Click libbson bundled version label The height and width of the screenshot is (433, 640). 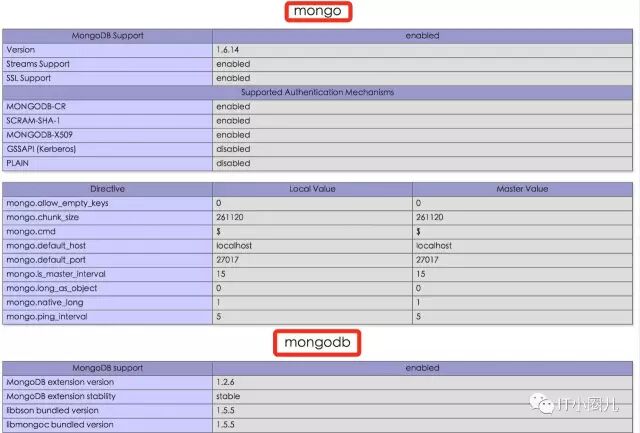click(x=52, y=411)
